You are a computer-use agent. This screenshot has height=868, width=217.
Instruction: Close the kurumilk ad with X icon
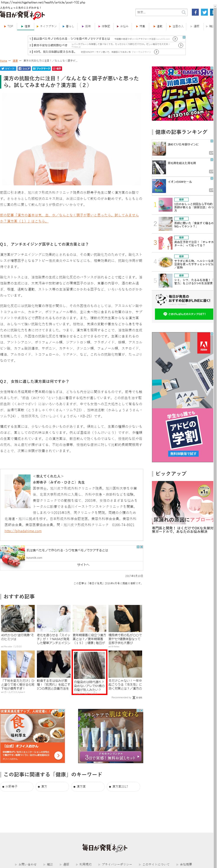coord(141,547)
